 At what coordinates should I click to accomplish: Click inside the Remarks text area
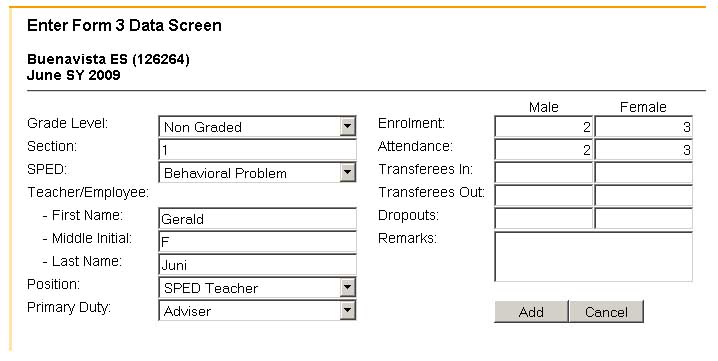click(593, 257)
